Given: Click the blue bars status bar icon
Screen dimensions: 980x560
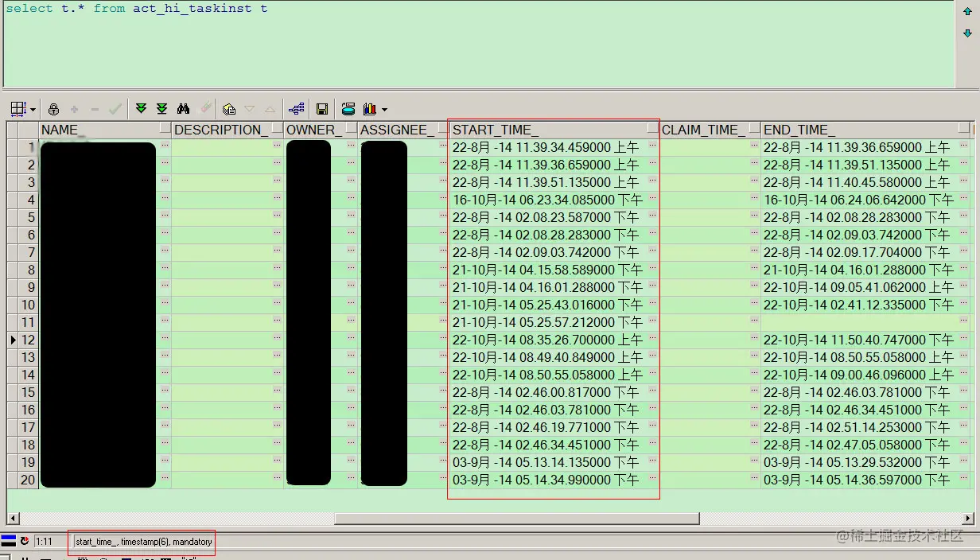Looking at the screenshot, I should click(8, 541).
